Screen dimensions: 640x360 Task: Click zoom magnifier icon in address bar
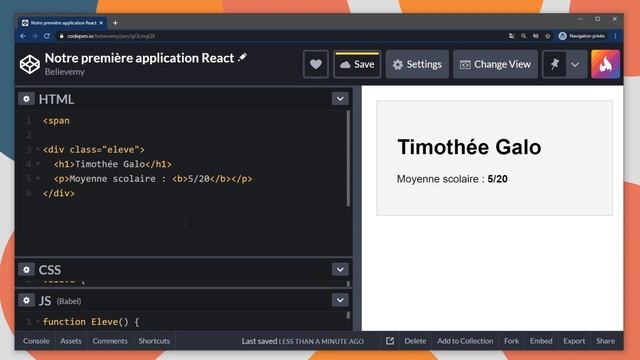click(x=524, y=36)
